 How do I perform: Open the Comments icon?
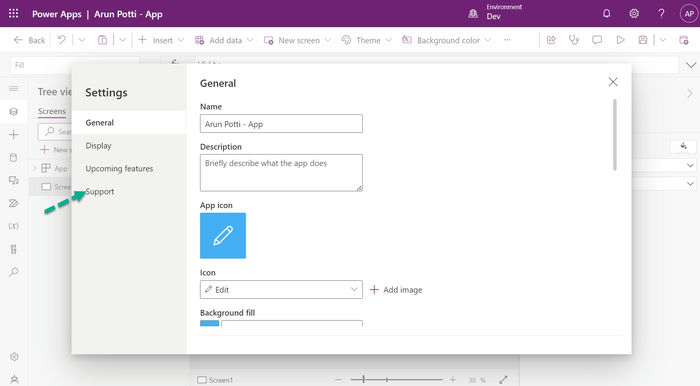coord(597,40)
